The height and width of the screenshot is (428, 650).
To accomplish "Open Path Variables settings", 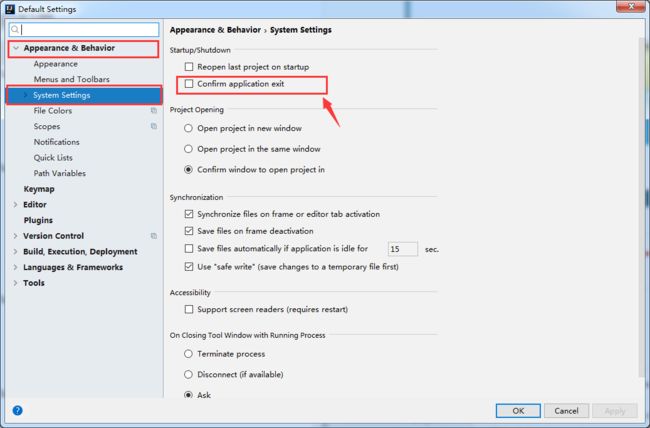I will point(60,173).
